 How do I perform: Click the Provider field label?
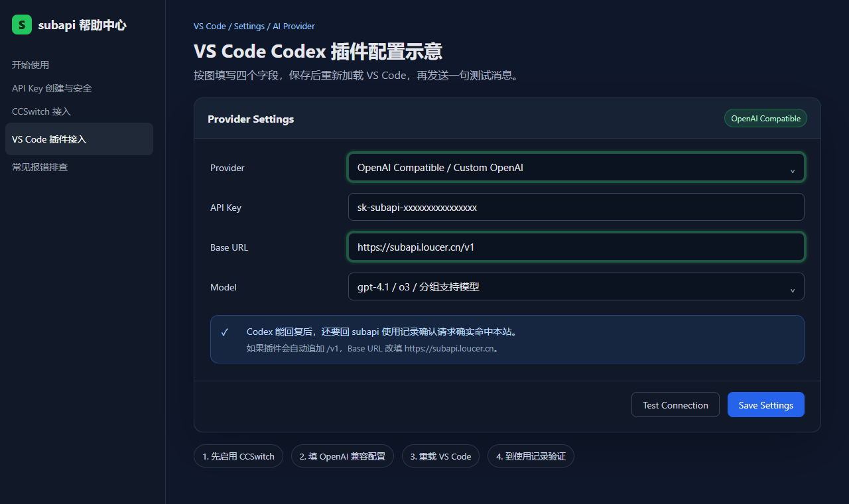point(228,168)
